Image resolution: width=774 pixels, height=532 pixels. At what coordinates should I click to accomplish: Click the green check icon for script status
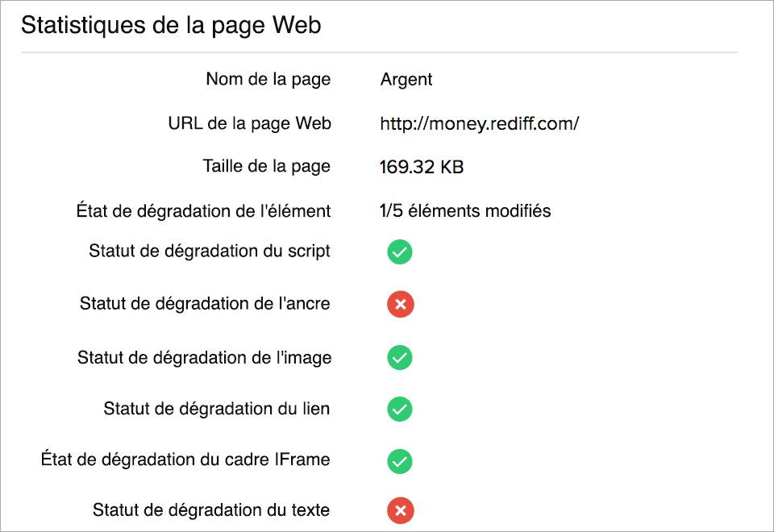click(400, 252)
